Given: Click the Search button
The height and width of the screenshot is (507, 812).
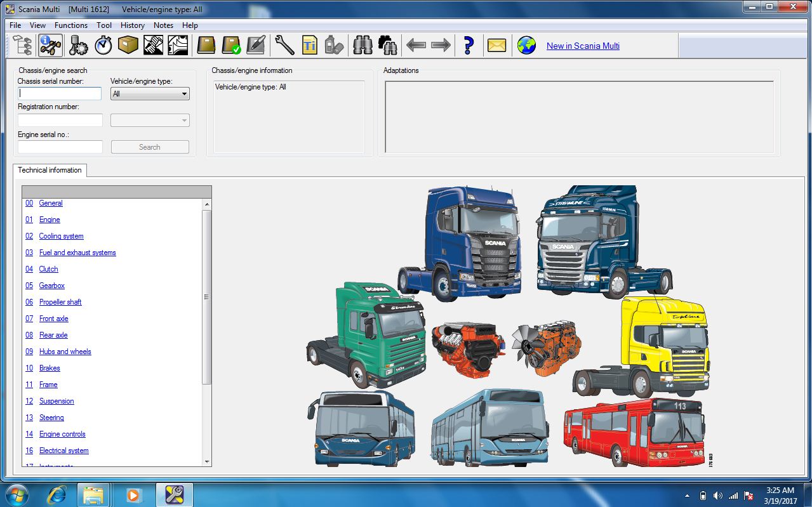Looking at the screenshot, I should pos(150,147).
